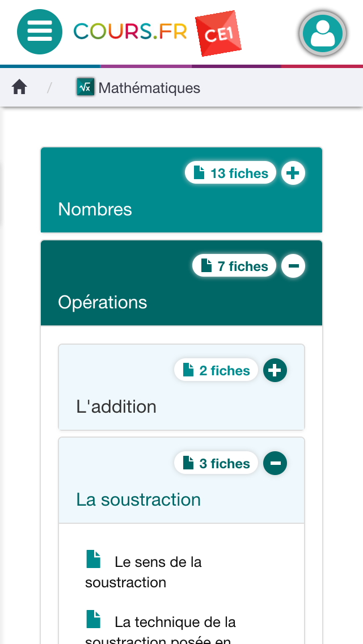
Task: Click the Mathématiques square-root subject icon
Action: [86, 87]
